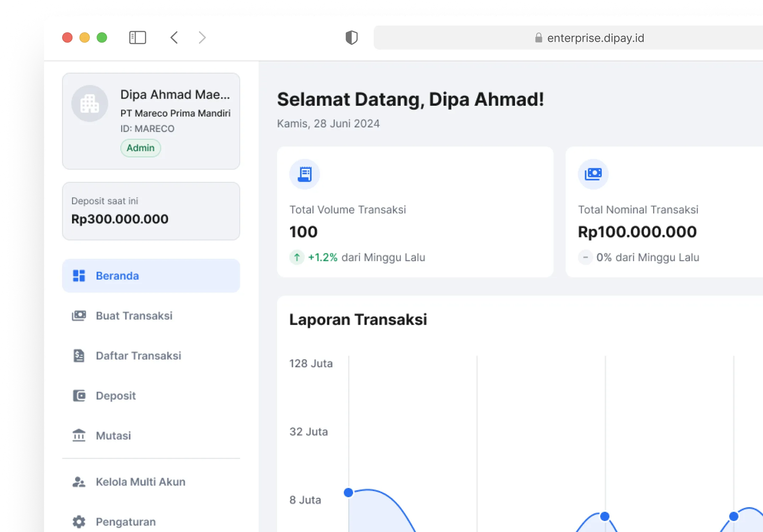Click the Kelola Multi Akun users icon
Viewport: 763px width, 532px height.
point(79,482)
